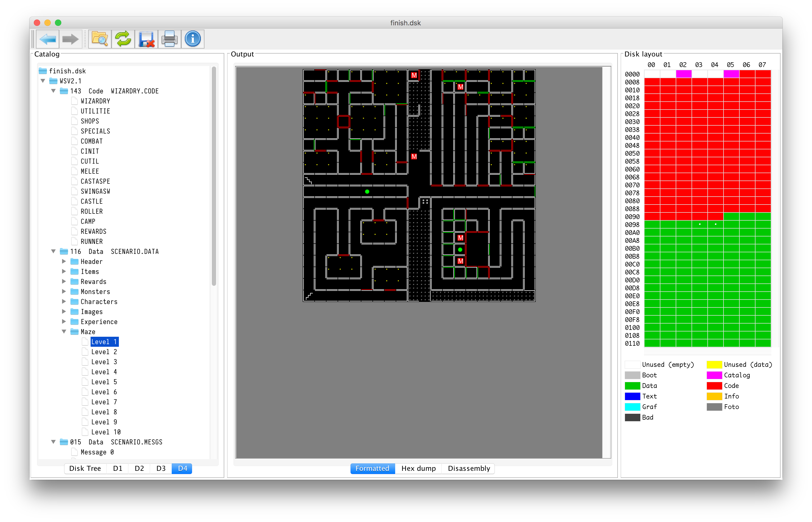Click the gray forward arrow icon

(x=71, y=39)
